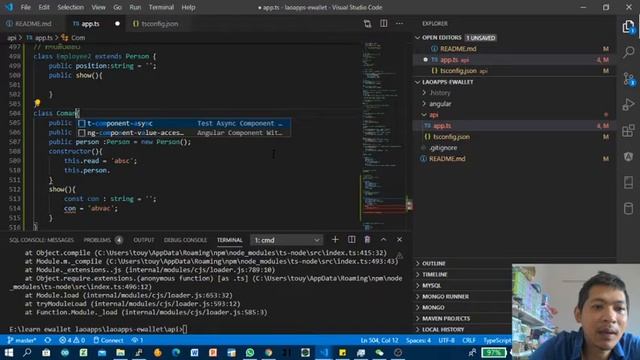Screen dimensions: 640x360
Task: Expand Local History section
Action: [x=443, y=329]
